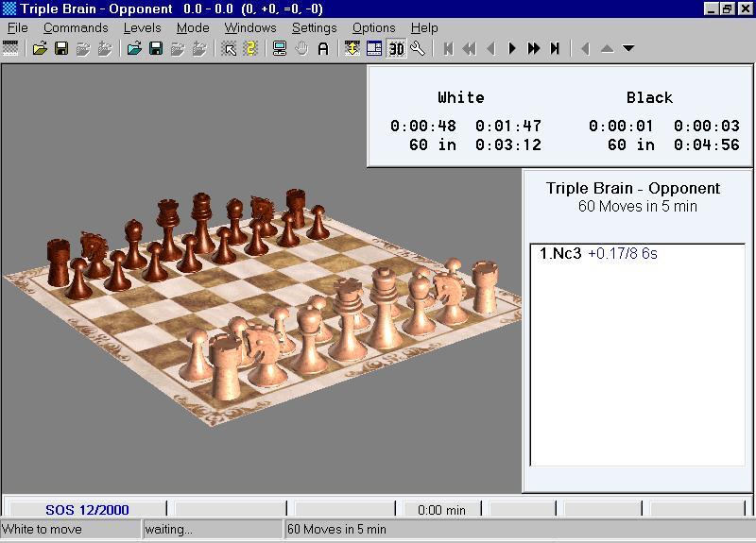This screenshot has height=543, width=756.
Task: Expand the Windows menu
Action: [249, 27]
